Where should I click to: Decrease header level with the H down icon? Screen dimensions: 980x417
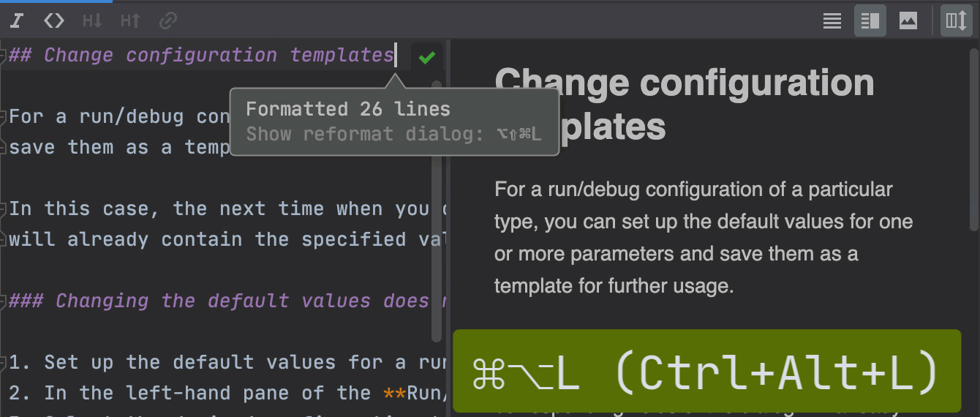pos(92,20)
